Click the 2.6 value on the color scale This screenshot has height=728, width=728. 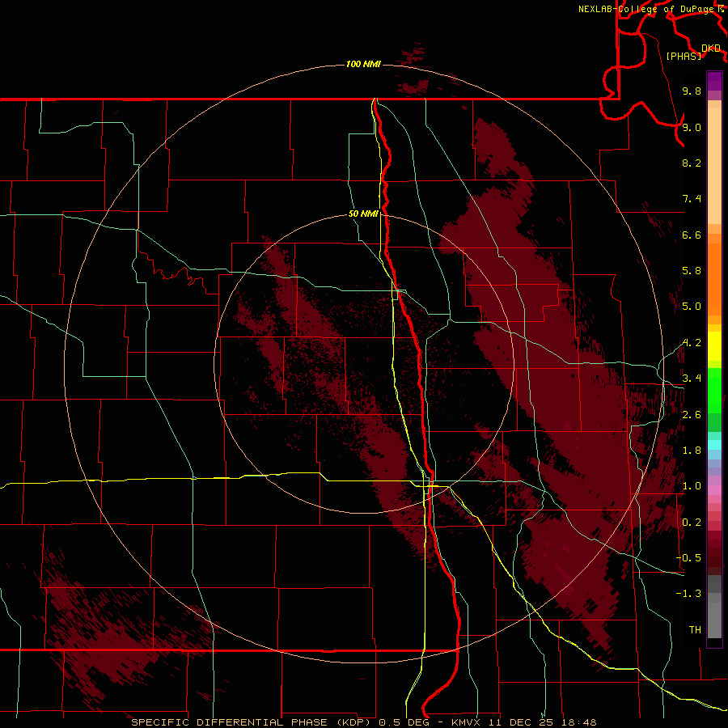tap(692, 415)
